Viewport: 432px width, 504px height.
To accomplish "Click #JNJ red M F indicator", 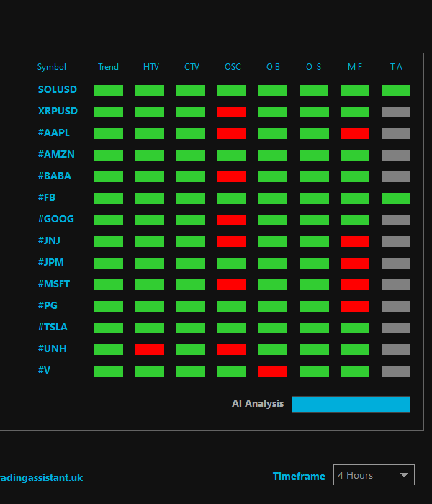I will (x=355, y=241).
